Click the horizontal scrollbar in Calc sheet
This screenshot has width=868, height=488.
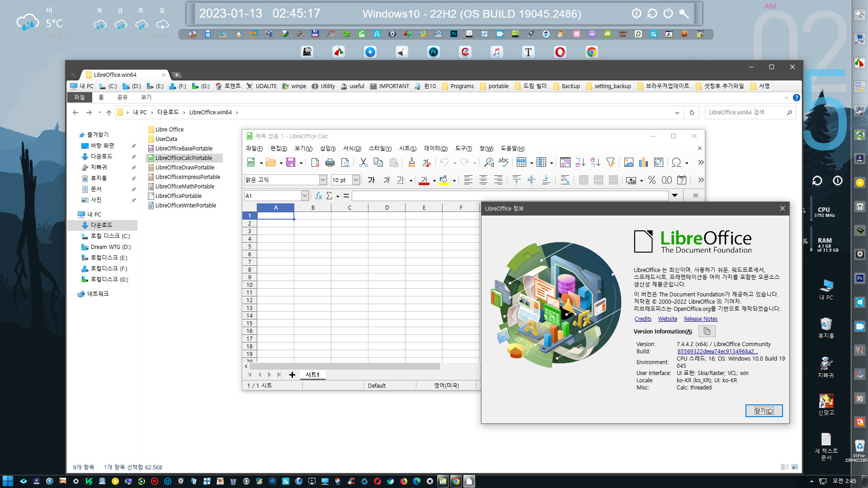point(344,366)
